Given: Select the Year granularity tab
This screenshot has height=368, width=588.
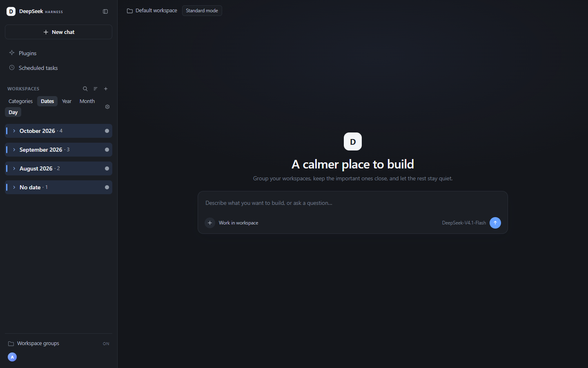Looking at the screenshot, I should (x=67, y=101).
